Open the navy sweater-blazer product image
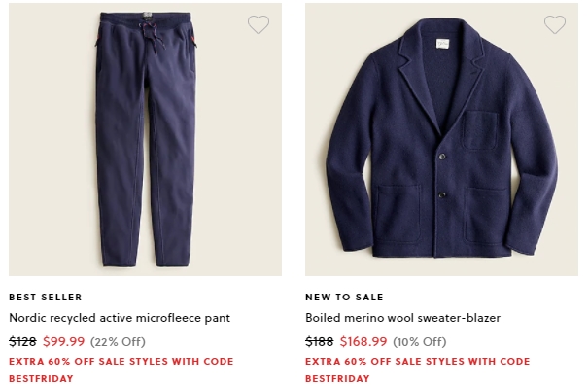588x386 pixels. click(441, 140)
